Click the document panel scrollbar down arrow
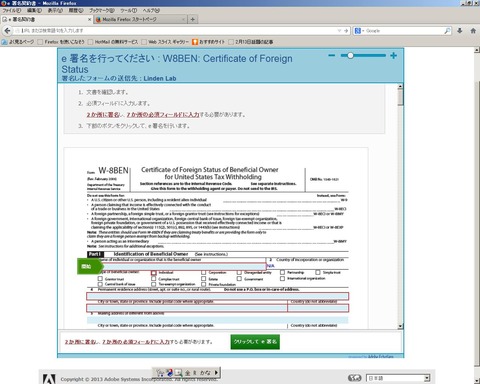 pyautogui.click(x=400, y=326)
